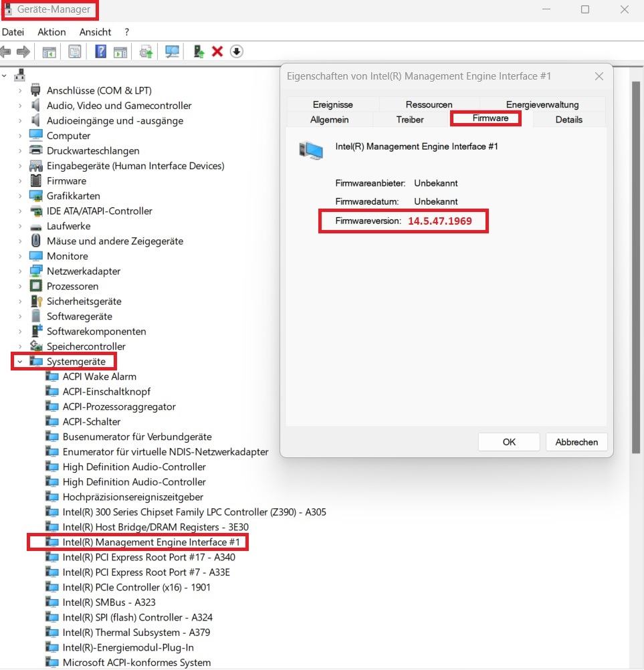Image resolution: width=644 pixels, height=670 pixels.
Task: Click the update driver toolbar icon with green arrow
Action: 199,52
